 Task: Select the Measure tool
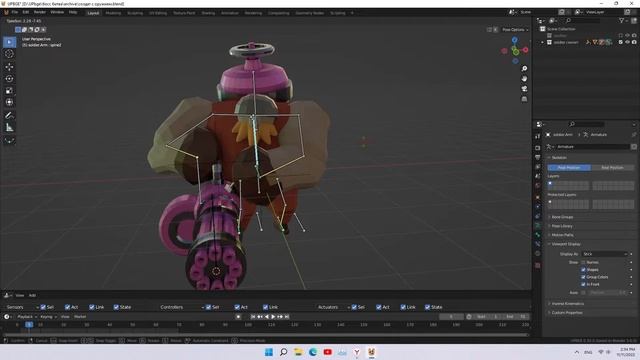click(x=9, y=128)
